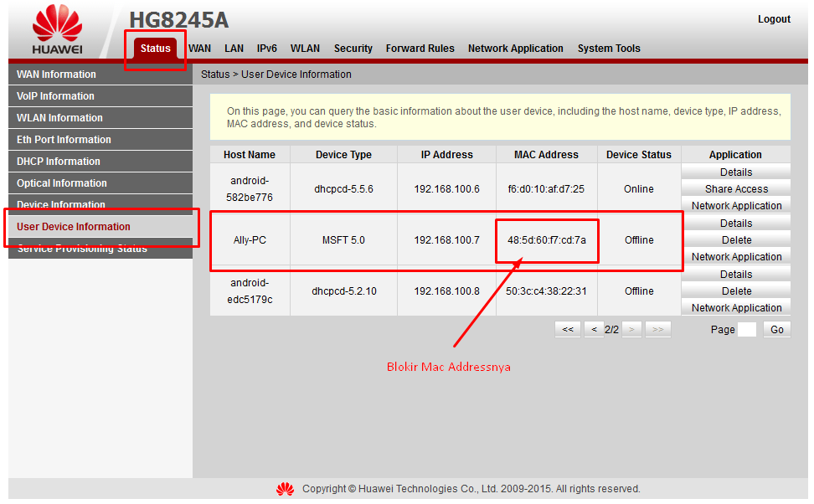The image size is (814, 504).
Task: Select the Forward Rules tab
Action: (420, 49)
